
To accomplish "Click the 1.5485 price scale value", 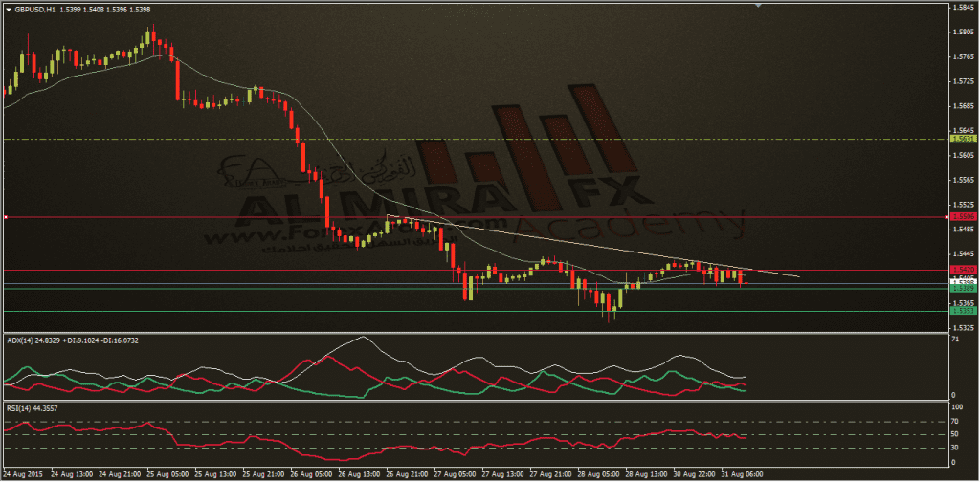I will coord(963,229).
